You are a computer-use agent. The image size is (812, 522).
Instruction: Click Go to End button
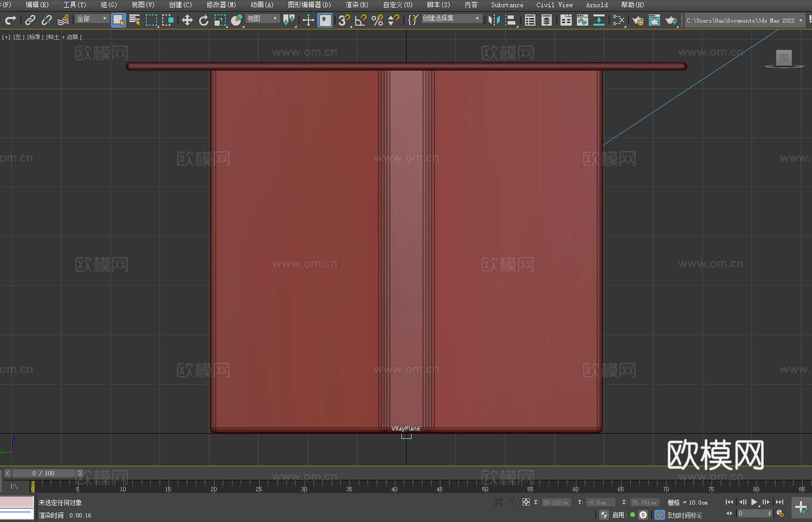pos(780,502)
